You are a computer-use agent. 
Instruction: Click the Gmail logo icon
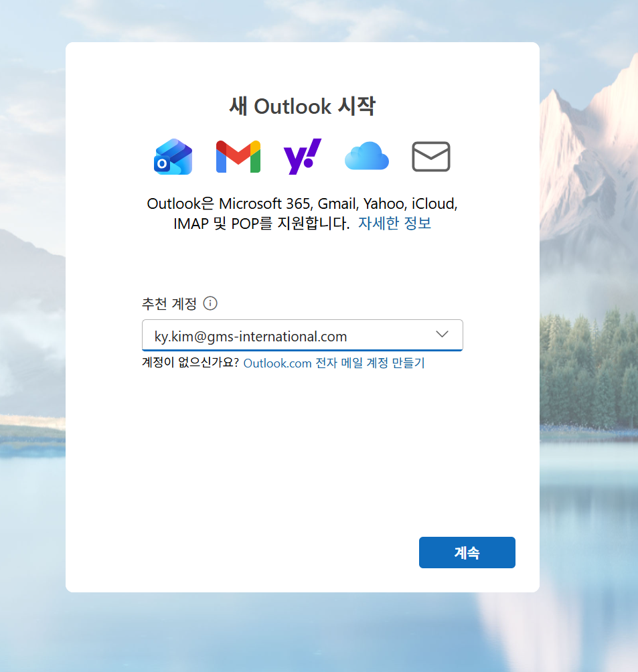[x=238, y=157]
